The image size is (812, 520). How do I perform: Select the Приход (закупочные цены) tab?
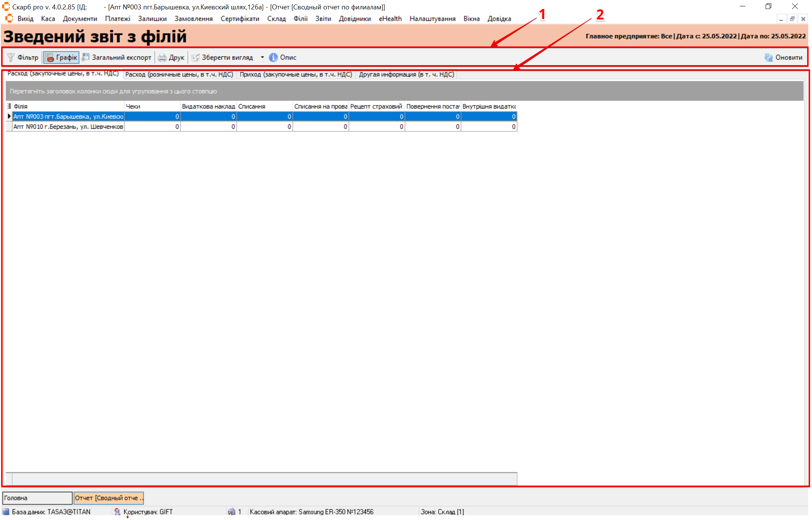(x=296, y=74)
